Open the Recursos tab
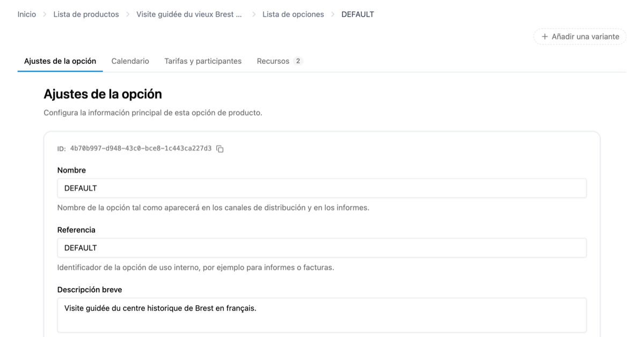This screenshot has height=337, width=644. [x=280, y=61]
